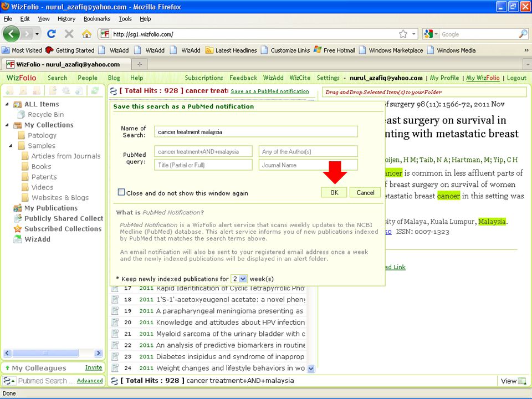Click the document icon of result row 24

click(x=115, y=368)
